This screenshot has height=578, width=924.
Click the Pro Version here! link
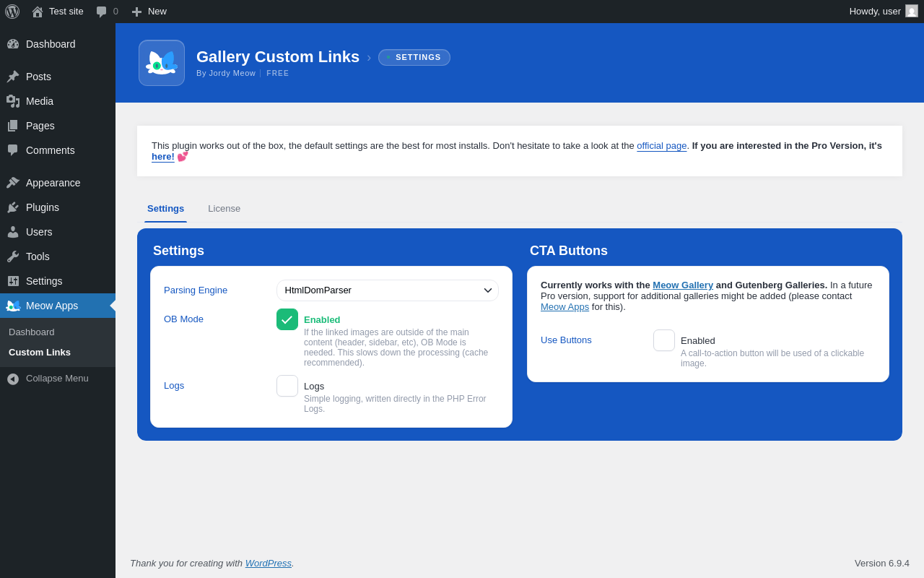(163, 157)
